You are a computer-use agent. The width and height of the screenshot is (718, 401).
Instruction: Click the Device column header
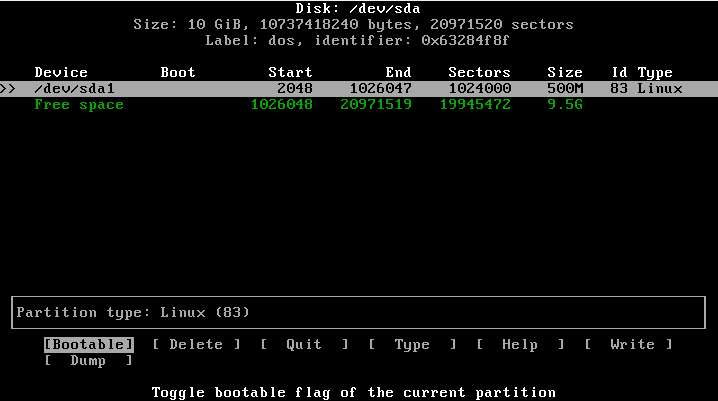(61, 72)
